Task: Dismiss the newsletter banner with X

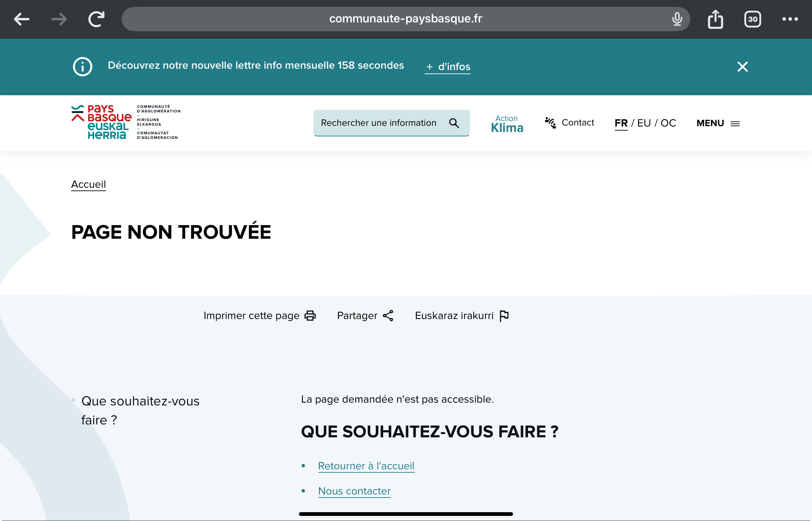Action: [742, 66]
